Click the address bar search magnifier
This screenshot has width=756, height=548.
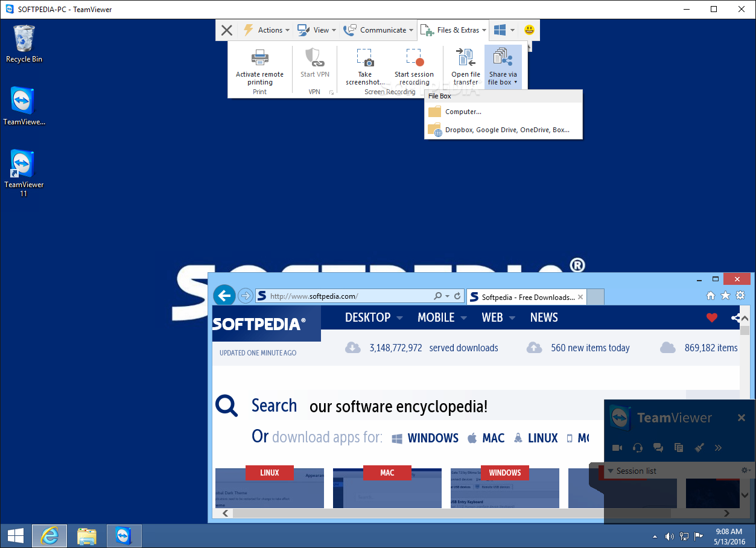point(437,296)
